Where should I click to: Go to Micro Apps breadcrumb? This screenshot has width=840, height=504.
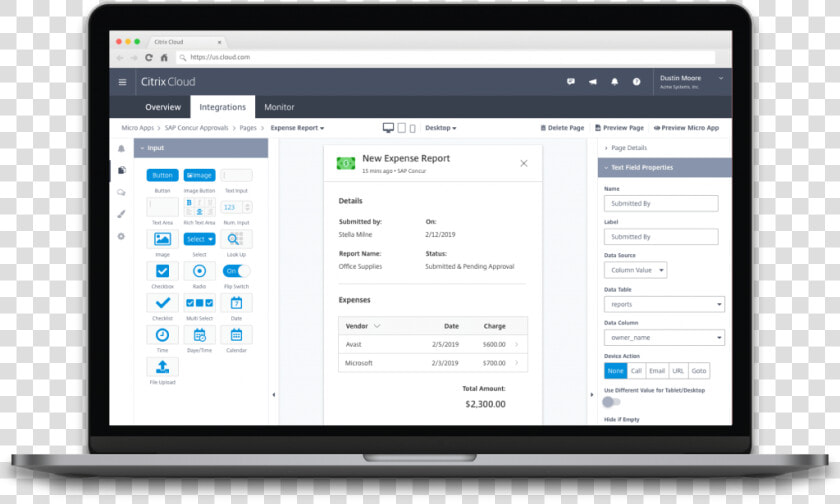(x=137, y=128)
